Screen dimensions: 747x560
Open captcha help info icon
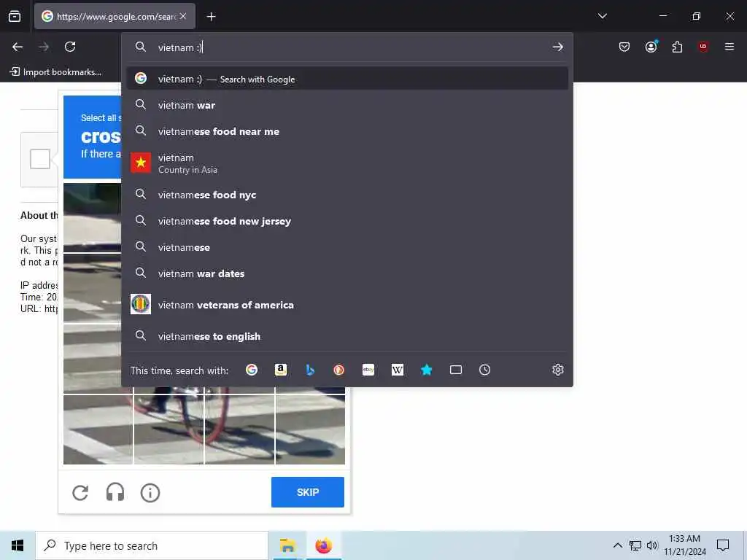click(x=150, y=492)
